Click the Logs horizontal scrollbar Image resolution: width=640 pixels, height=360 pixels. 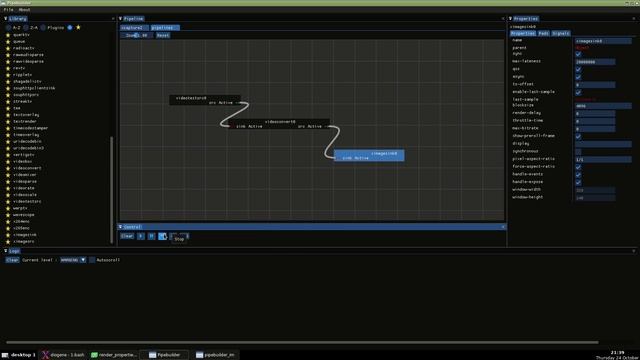tap(302, 342)
